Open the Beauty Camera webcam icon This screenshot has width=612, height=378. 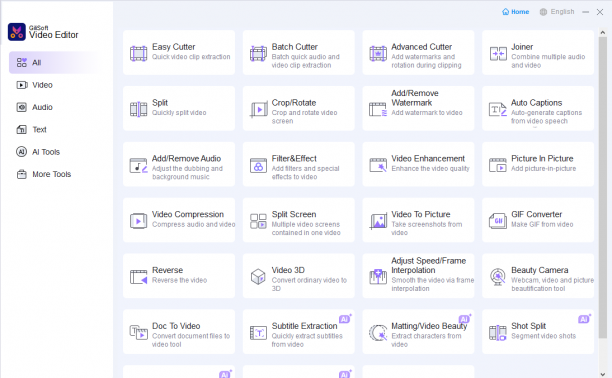pyautogui.click(x=498, y=277)
